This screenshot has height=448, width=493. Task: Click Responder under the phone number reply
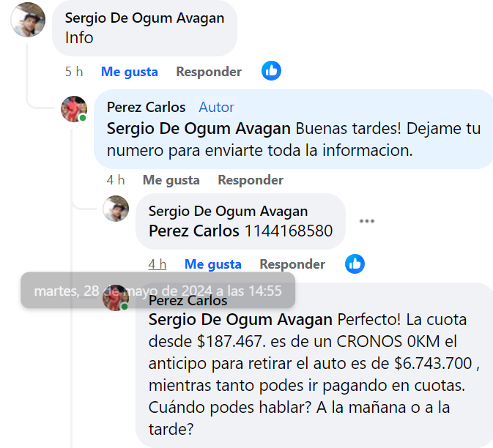coord(292,264)
